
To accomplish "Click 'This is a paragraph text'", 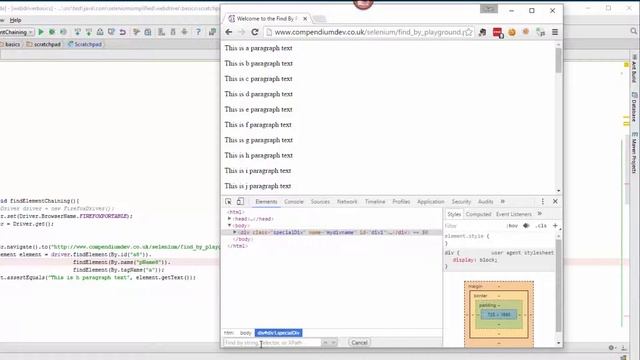I will (258, 48).
